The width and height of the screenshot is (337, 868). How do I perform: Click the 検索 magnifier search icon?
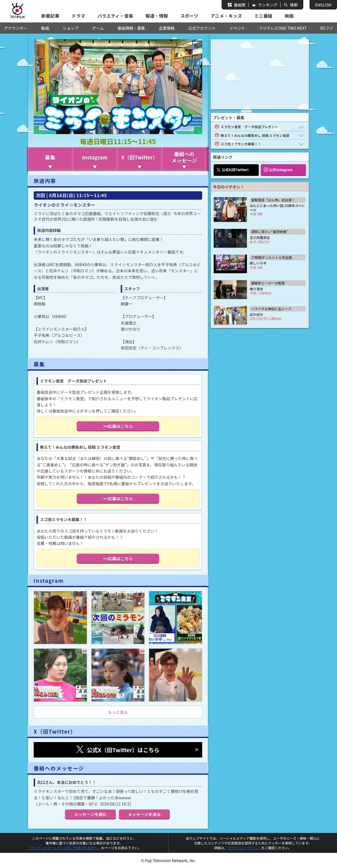[286, 5]
